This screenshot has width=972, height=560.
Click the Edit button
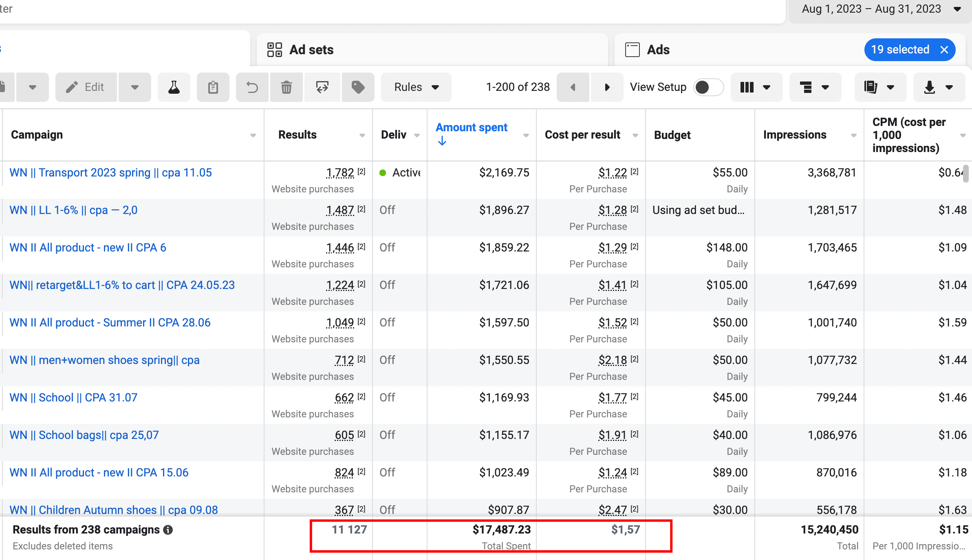[86, 87]
